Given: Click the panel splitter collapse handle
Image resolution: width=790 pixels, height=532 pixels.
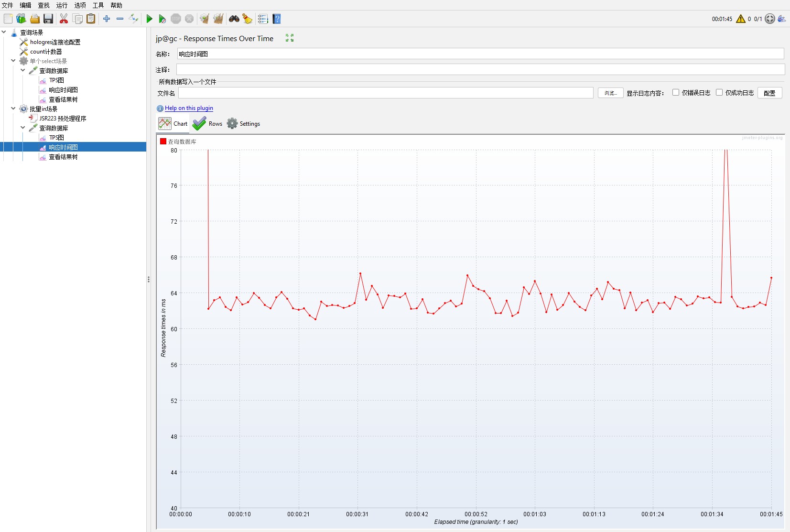Looking at the screenshot, I should click(149, 279).
